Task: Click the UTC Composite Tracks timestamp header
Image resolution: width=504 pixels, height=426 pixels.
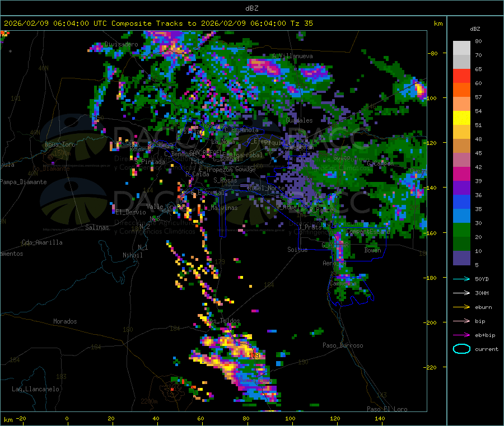Action: point(158,24)
